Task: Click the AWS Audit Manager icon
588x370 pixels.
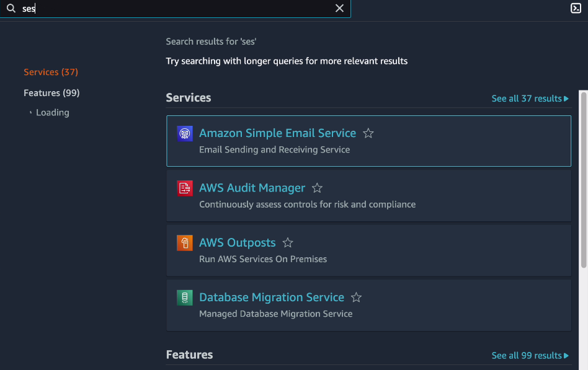Action: click(184, 188)
